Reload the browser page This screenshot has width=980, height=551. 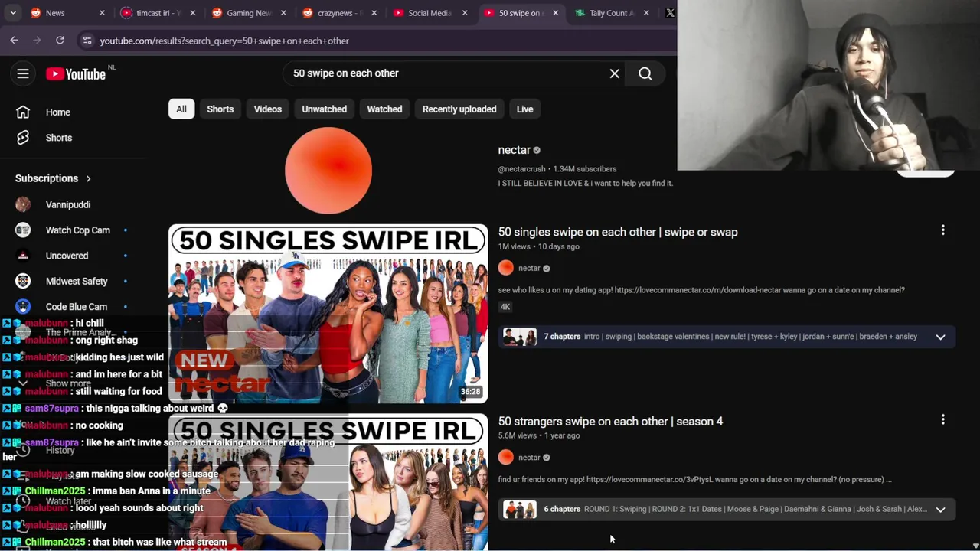click(x=60, y=40)
